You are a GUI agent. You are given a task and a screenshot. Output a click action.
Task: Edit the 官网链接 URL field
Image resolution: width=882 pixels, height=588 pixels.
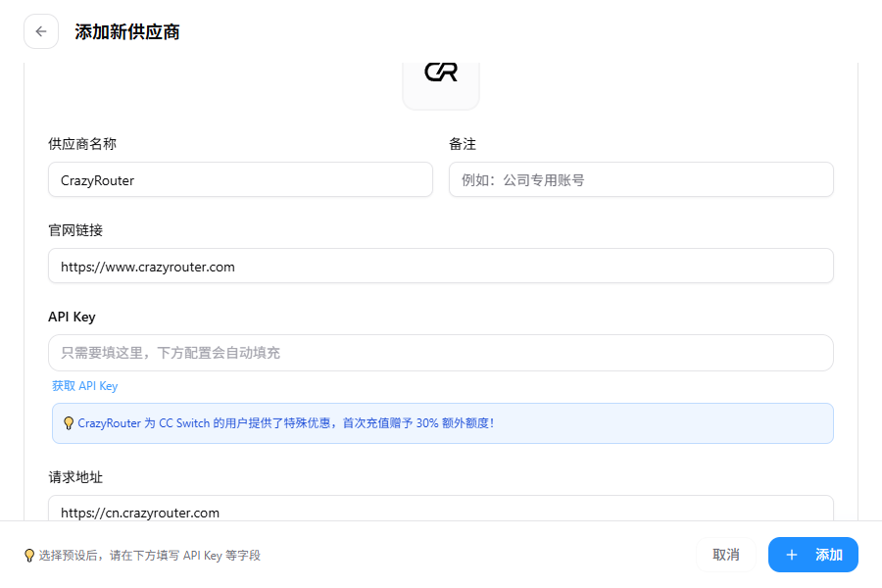coord(440,267)
